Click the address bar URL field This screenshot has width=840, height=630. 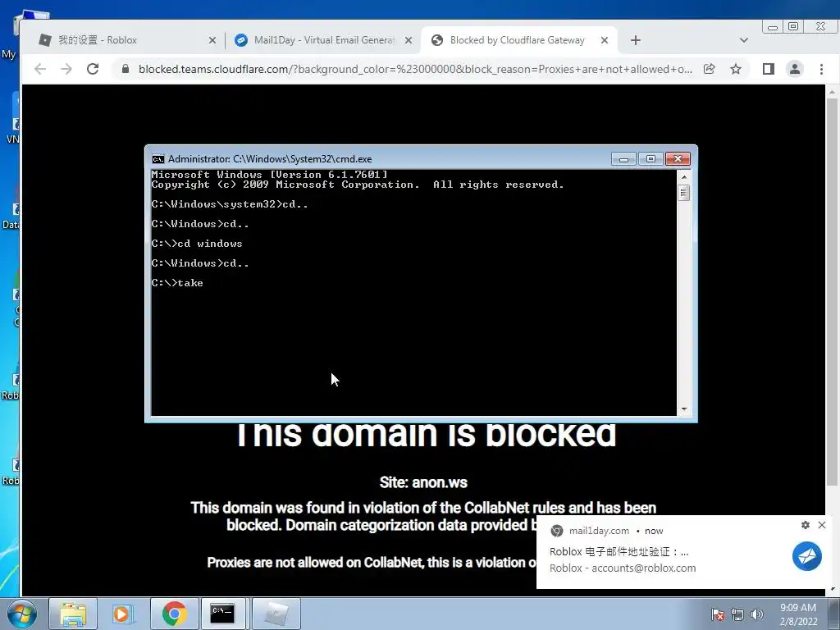coord(415,69)
